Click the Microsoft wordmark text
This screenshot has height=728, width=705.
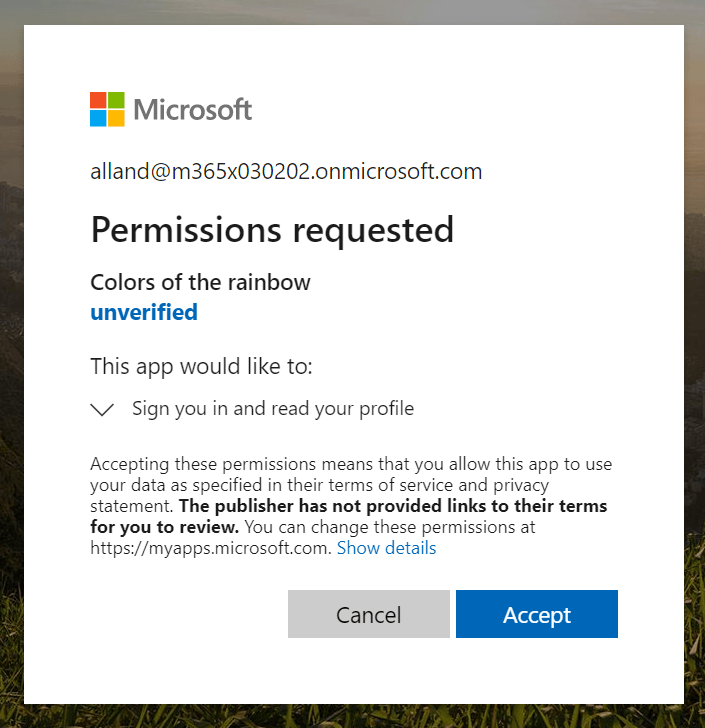pyautogui.click(x=193, y=109)
